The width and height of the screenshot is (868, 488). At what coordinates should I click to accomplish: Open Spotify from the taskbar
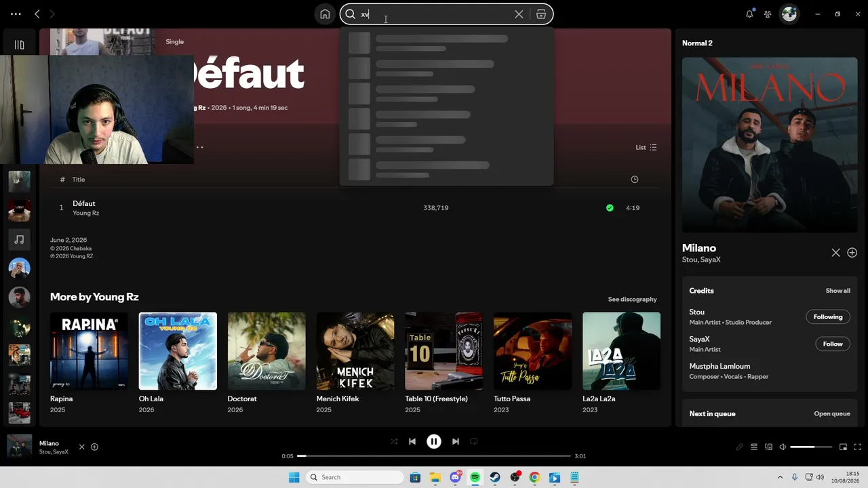475,478
